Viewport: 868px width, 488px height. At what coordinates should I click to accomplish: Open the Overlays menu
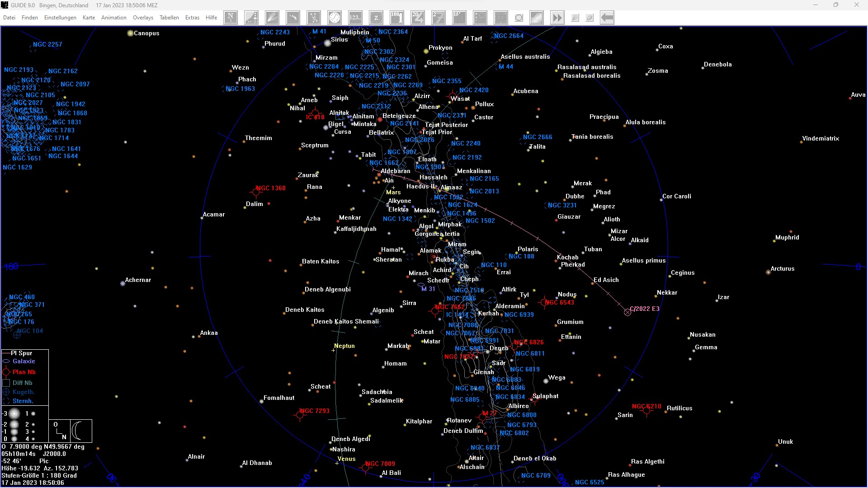coord(143,18)
